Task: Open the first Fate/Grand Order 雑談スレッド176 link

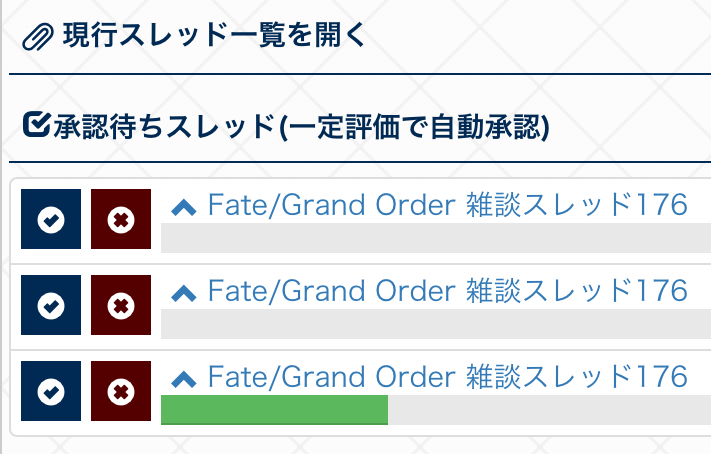Action: pos(447,206)
